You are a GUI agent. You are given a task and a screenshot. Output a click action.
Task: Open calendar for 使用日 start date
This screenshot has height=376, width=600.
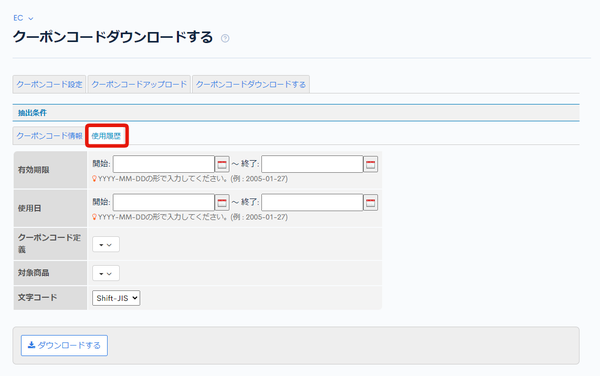click(222, 203)
